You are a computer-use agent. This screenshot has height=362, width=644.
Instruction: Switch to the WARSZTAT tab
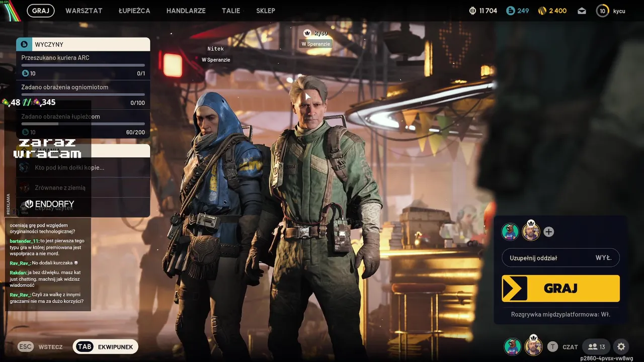[84, 11]
